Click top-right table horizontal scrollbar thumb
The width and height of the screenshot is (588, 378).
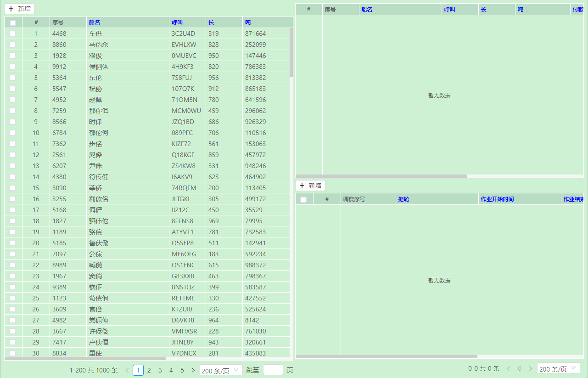[381, 176]
